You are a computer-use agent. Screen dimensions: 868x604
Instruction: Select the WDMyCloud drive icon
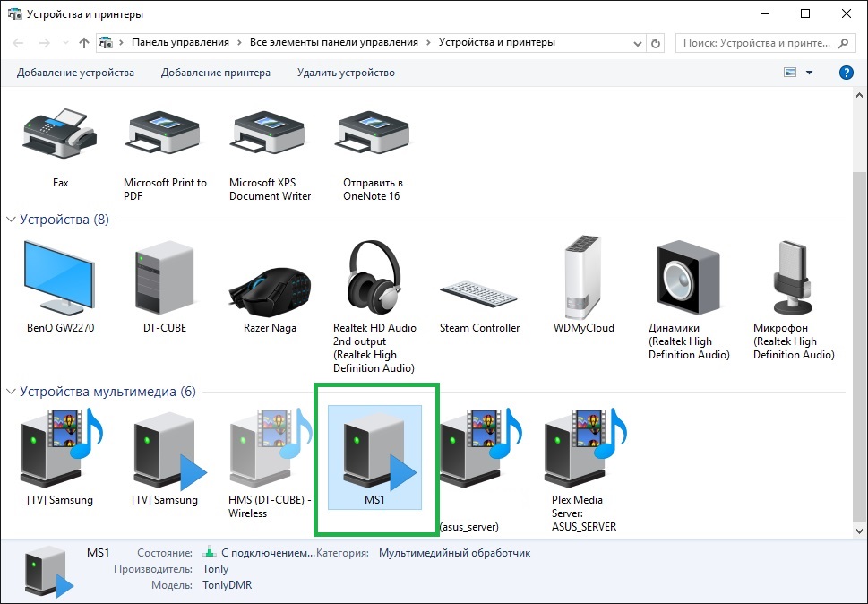pyautogui.click(x=583, y=278)
